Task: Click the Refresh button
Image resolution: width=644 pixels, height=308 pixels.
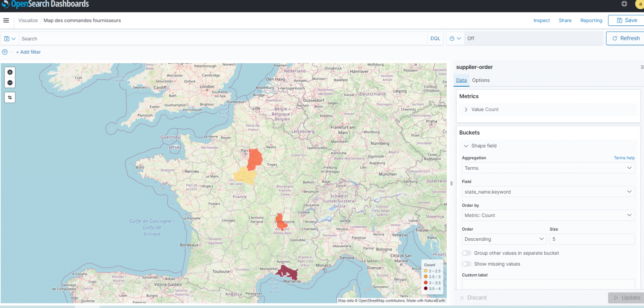Action: coord(625,38)
